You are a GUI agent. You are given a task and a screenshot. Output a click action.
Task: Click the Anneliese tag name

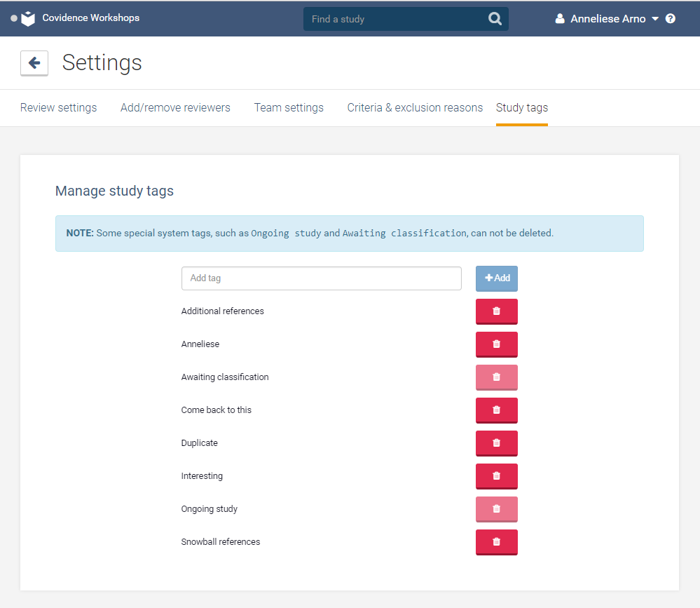click(200, 344)
